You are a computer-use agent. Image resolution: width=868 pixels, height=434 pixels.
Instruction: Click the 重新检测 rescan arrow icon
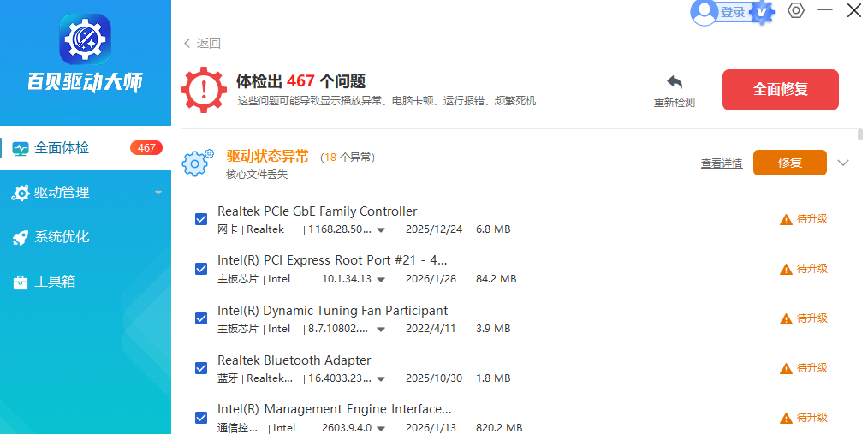(675, 82)
